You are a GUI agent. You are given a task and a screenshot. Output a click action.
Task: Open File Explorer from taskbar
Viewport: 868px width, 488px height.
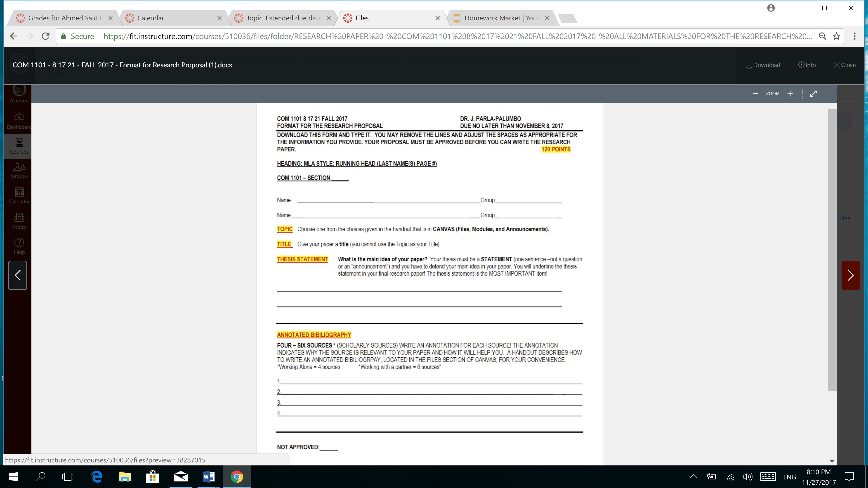pos(125,476)
